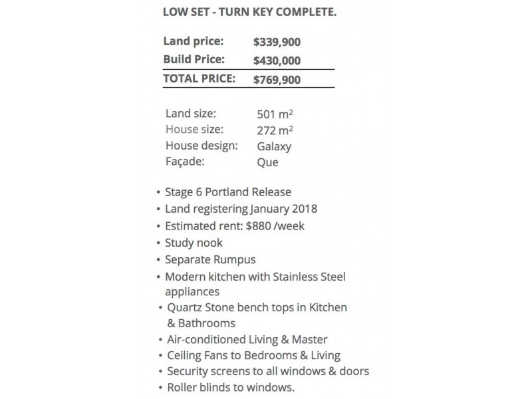Click the Study nook bullet item
Screen dimensions: 532x399
[x=194, y=243]
